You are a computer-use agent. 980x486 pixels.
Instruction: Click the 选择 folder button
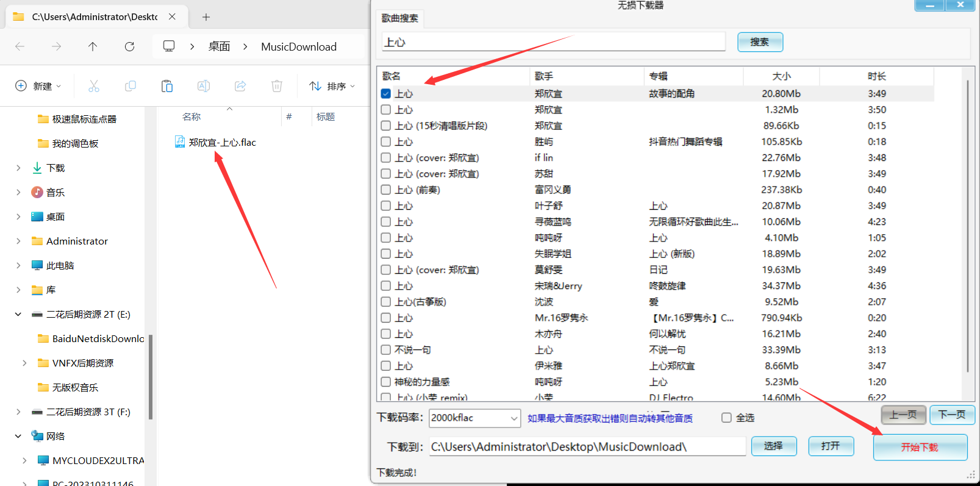[x=774, y=446]
